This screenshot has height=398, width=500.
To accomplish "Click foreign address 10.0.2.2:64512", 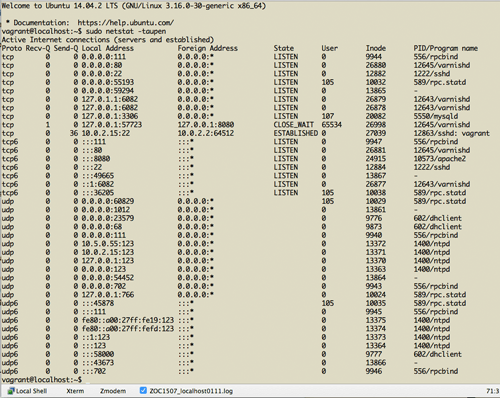I will pyautogui.click(x=206, y=133).
